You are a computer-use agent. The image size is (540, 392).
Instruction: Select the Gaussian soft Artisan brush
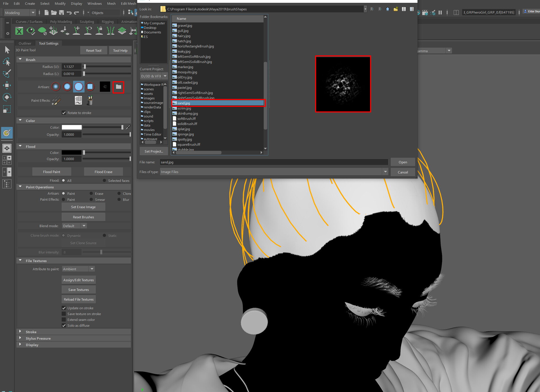pyautogui.click(x=56, y=87)
